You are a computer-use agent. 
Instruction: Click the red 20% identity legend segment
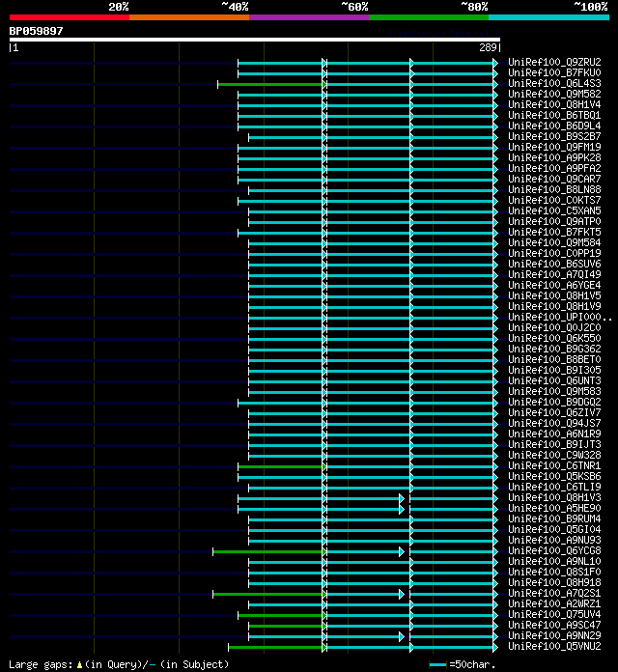click(70, 17)
